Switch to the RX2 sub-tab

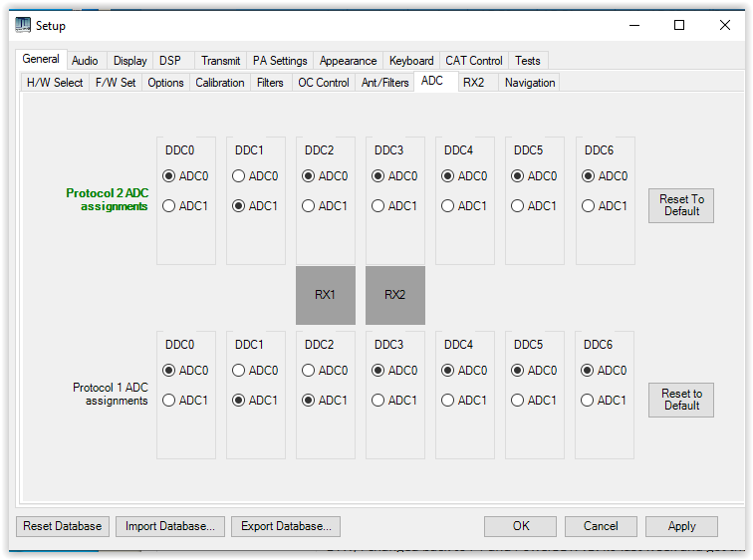coord(473,83)
